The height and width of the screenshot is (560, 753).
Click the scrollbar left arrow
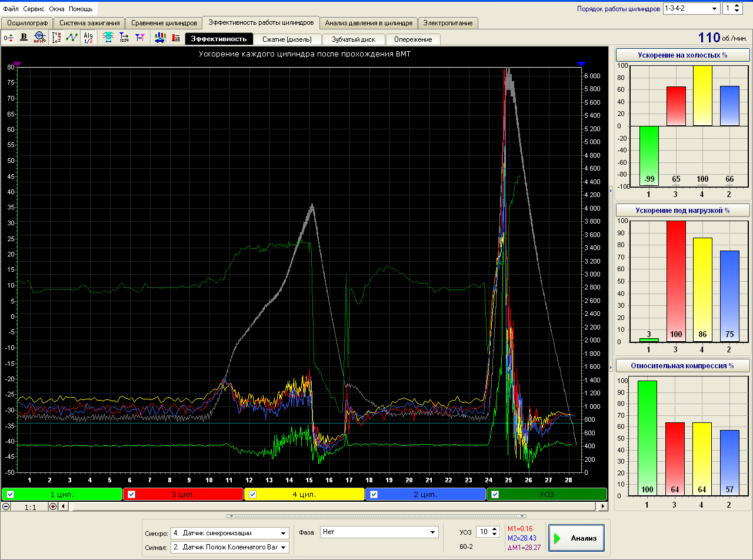(x=64, y=506)
